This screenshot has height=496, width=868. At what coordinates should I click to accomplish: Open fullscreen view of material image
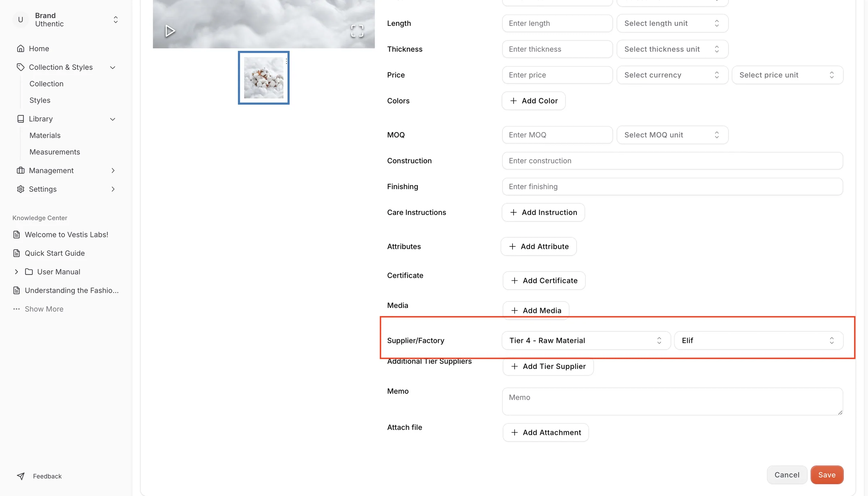tap(357, 31)
